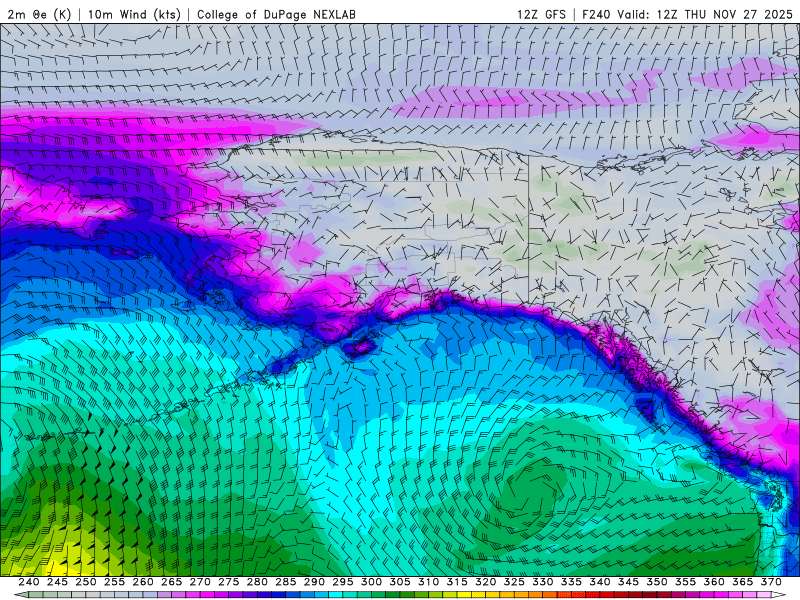
Task: Click the 365 value on the color scale
Action: [x=743, y=582]
